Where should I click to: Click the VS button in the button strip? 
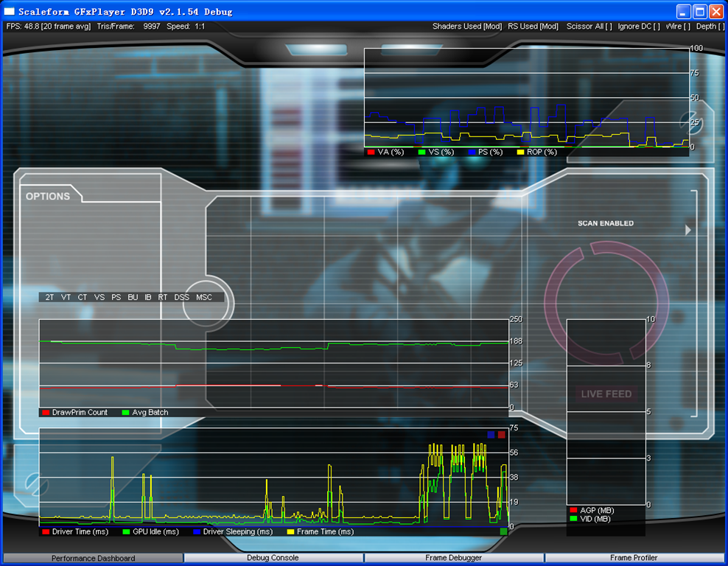99,297
